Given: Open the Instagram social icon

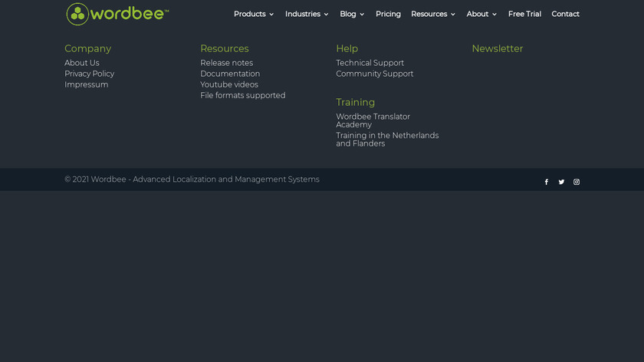Looking at the screenshot, I should [577, 182].
